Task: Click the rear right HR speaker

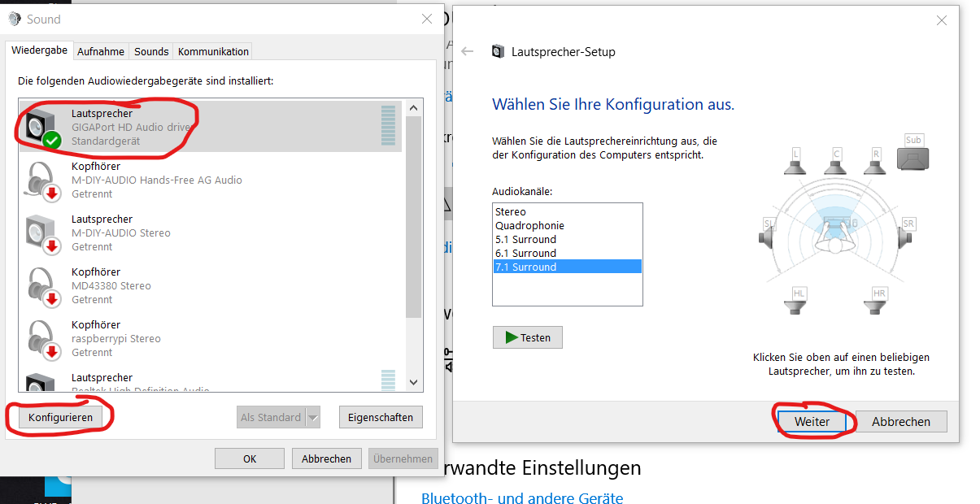Action: click(877, 302)
